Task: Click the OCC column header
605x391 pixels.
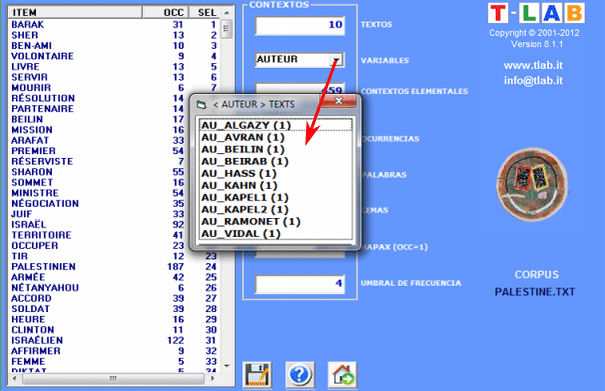Action: click(166, 12)
